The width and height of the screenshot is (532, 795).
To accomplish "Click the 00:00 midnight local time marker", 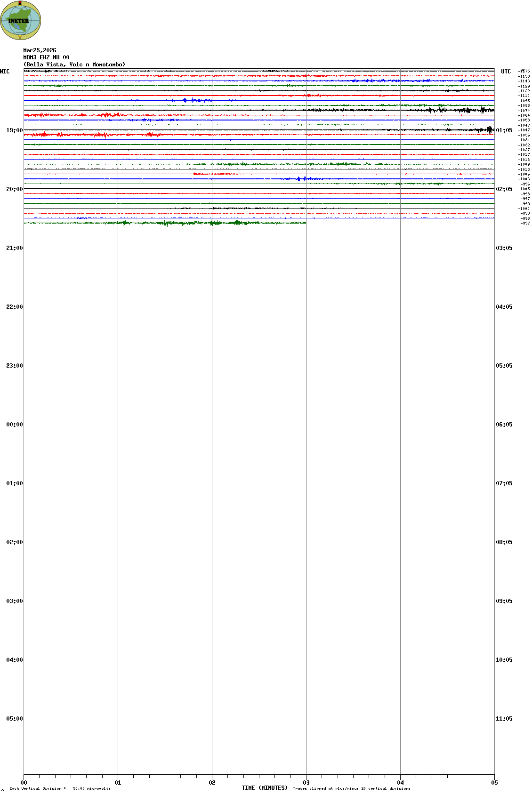I will 14,425.
